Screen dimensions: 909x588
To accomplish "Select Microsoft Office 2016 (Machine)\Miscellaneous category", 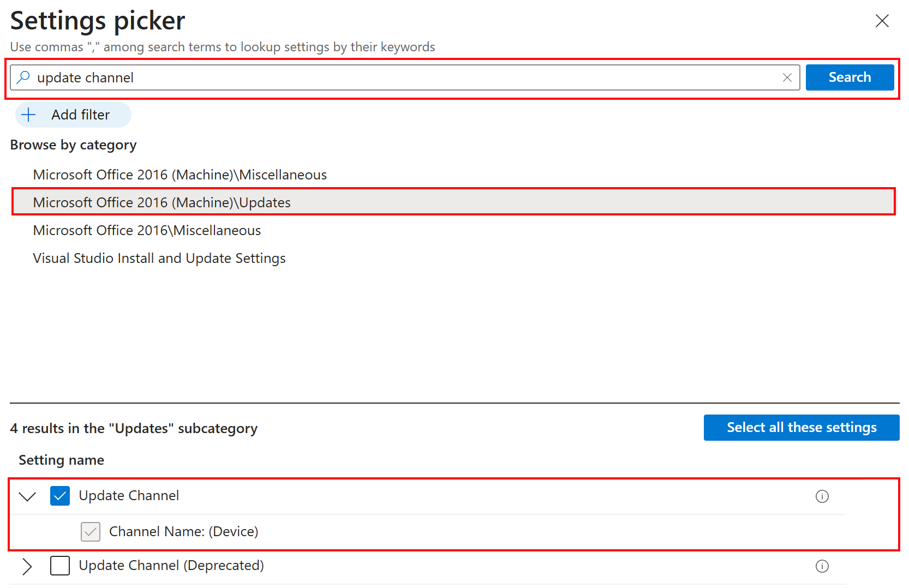I will [x=180, y=175].
